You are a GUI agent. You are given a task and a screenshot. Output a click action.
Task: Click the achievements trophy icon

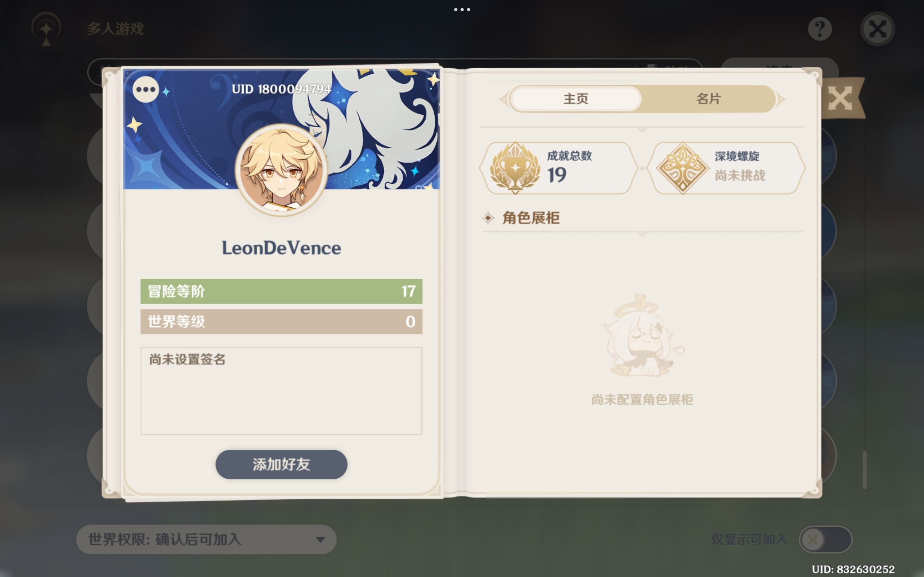tap(515, 168)
